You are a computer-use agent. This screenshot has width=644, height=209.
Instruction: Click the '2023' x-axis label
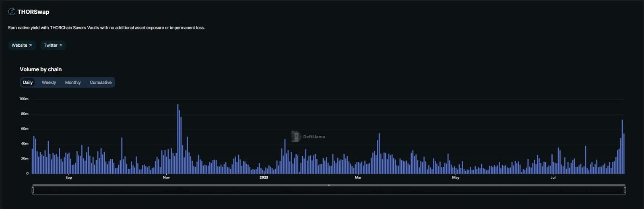pyautogui.click(x=264, y=178)
